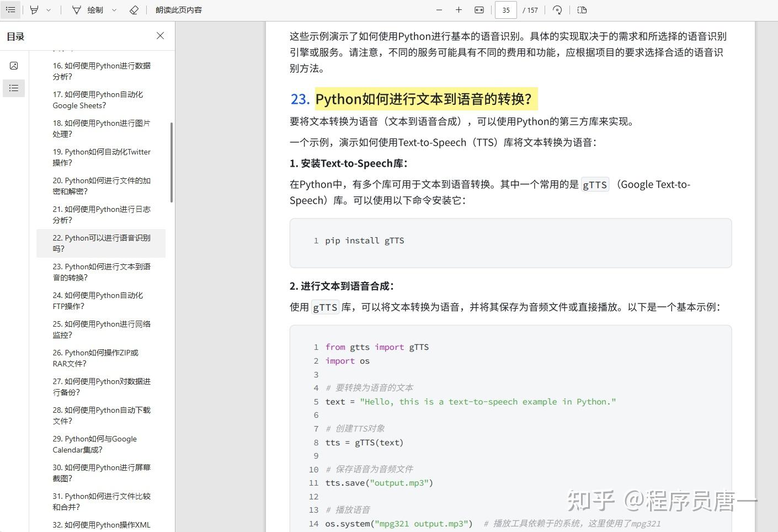Zoom in on the PDF
The image size is (778, 532).
coord(459,10)
